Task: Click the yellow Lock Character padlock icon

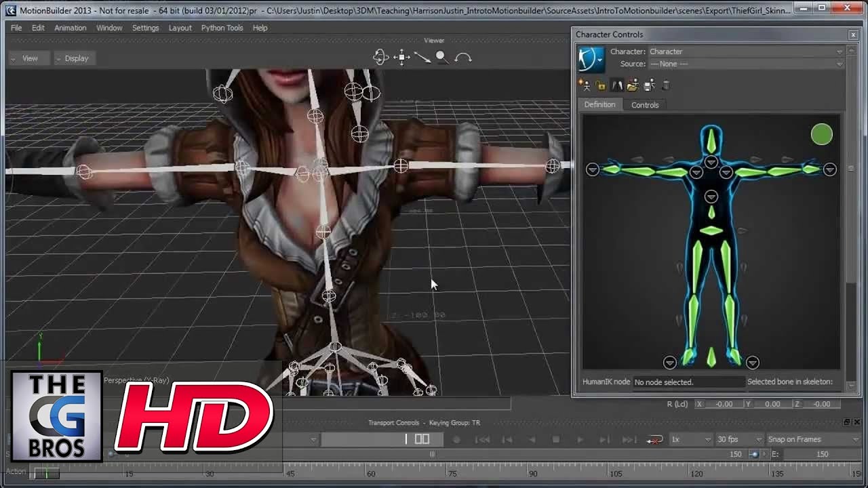Action: click(x=600, y=85)
